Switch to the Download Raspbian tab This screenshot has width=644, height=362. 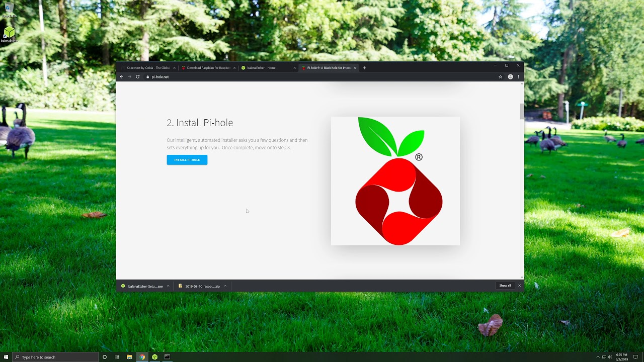coord(207,68)
